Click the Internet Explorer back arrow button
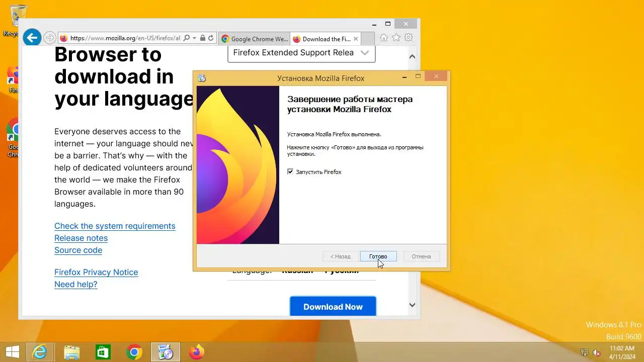Viewport: 644px width, 362px height. [x=32, y=37]
